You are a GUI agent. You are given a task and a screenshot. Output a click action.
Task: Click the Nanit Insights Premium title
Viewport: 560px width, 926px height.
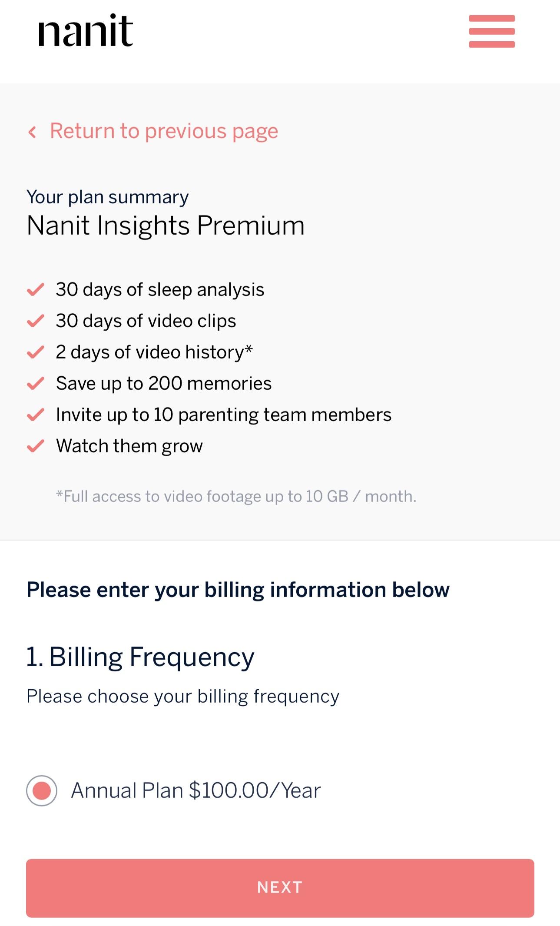tap(165, 225)
